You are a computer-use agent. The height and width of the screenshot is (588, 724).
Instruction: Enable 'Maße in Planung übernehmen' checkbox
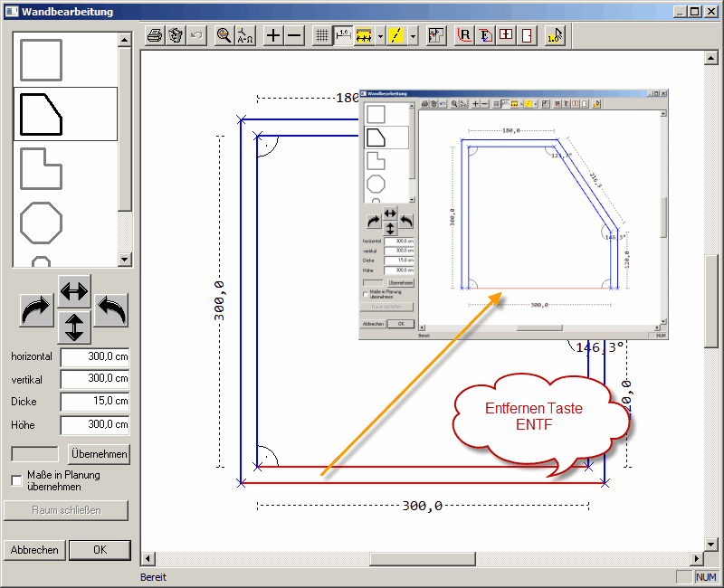coord(16,480)
